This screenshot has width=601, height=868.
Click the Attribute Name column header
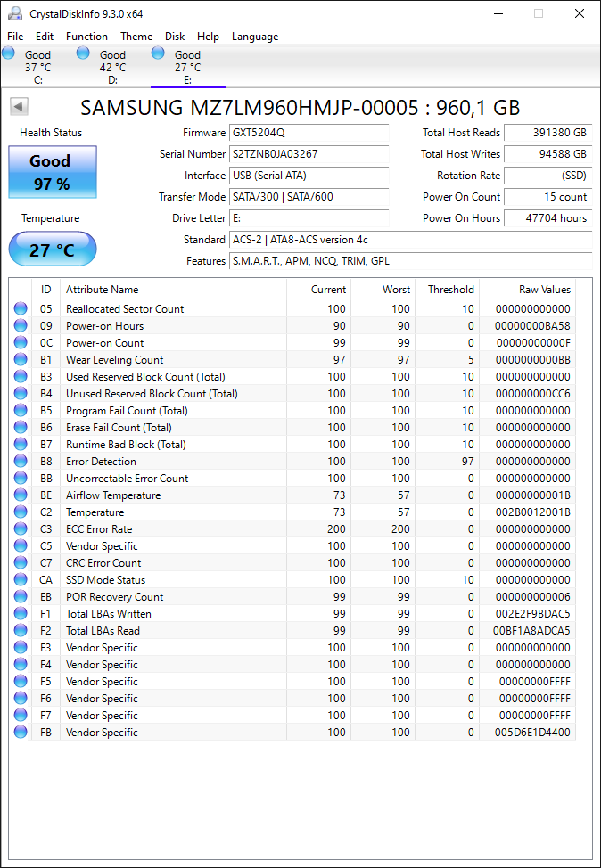[x=173, y=290]
